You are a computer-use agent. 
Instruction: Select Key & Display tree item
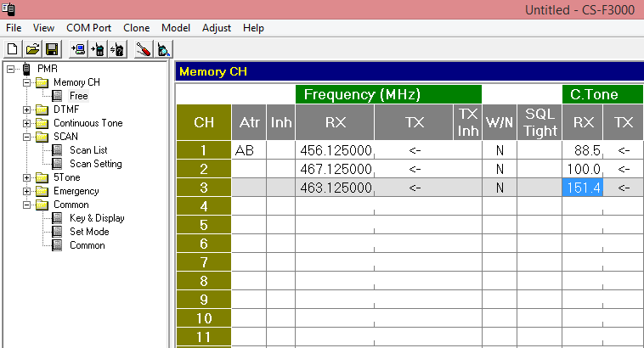coord(97,218)
